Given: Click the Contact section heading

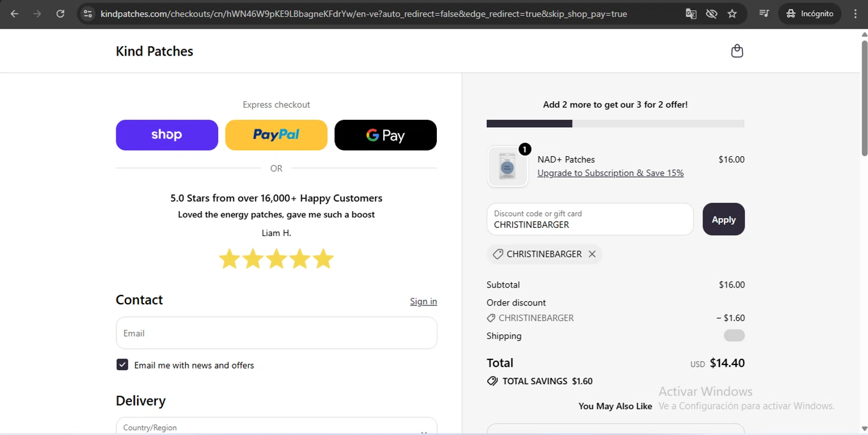Looking at the screenshot, I should point(139,300).
